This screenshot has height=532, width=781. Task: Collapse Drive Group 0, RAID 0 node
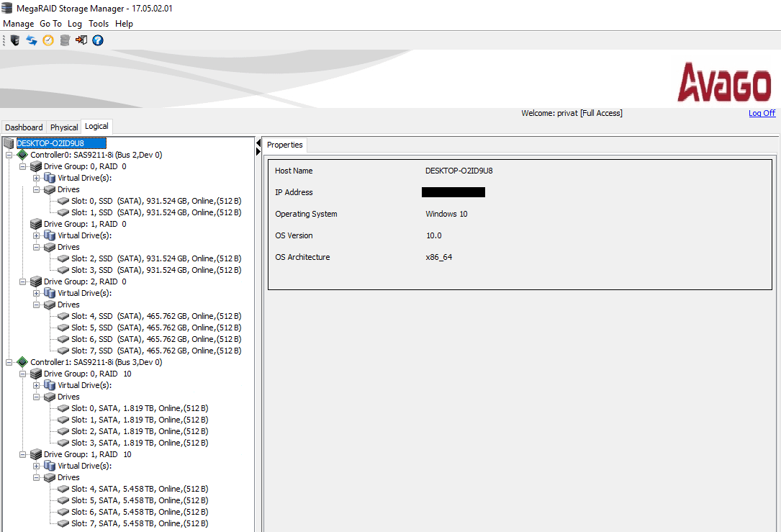click(22, 166)
